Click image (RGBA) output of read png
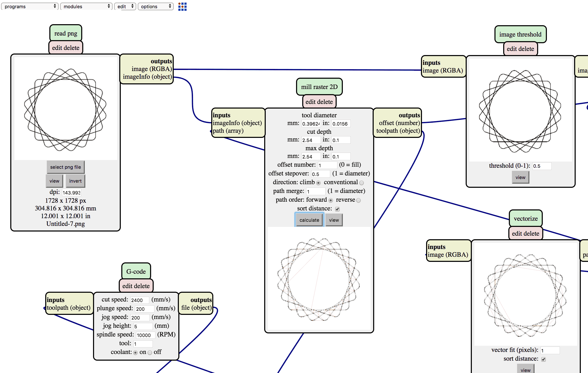The height and width of the screenshot is (373, 588). tap(152, 69)
